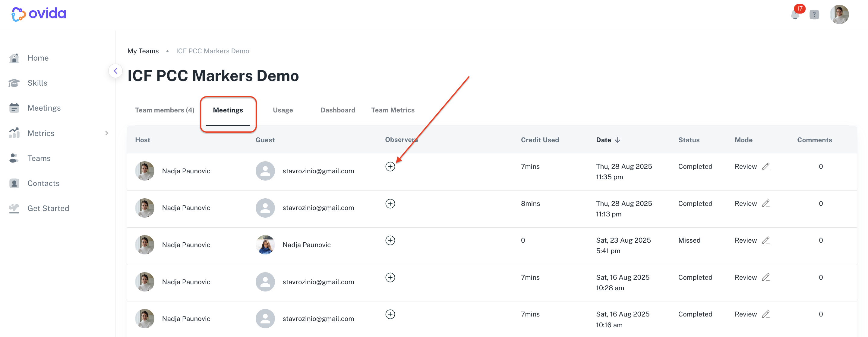Image resolution: width=868 pixels, height=337 pixels.
Task: Open the help question mark icon
Action: tap(814, 14)
